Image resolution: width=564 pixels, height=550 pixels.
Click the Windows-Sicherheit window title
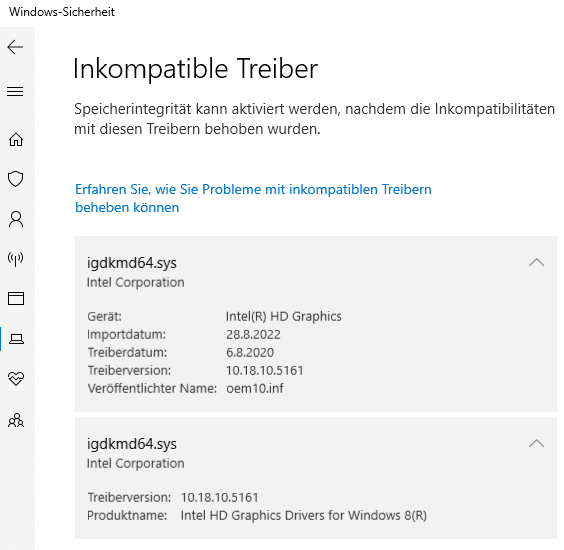(x=62, y=12)
